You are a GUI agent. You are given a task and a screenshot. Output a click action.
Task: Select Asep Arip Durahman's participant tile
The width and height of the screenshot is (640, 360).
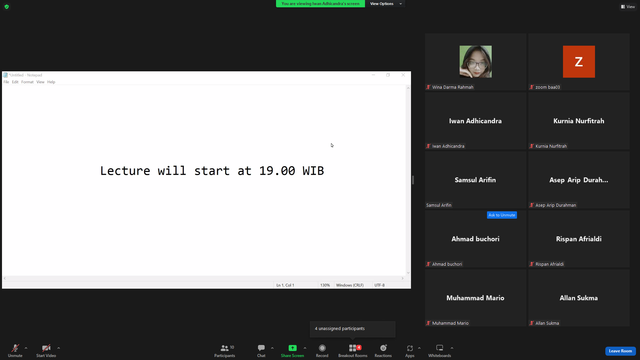coord(579,180)
